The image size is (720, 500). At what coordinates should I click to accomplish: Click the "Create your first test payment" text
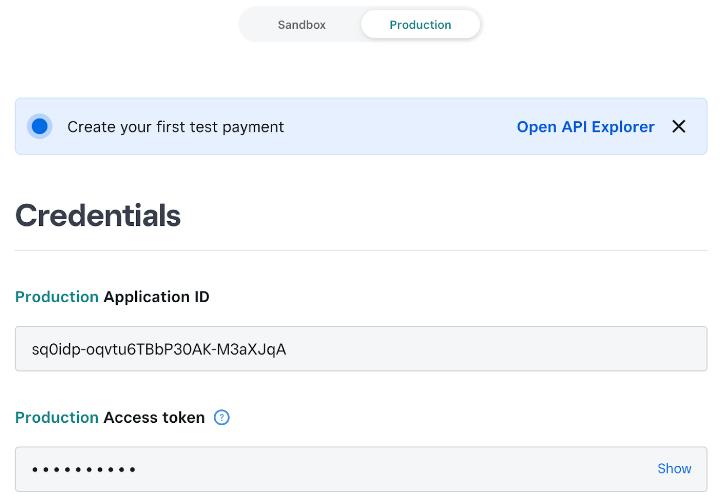[175, 127]
